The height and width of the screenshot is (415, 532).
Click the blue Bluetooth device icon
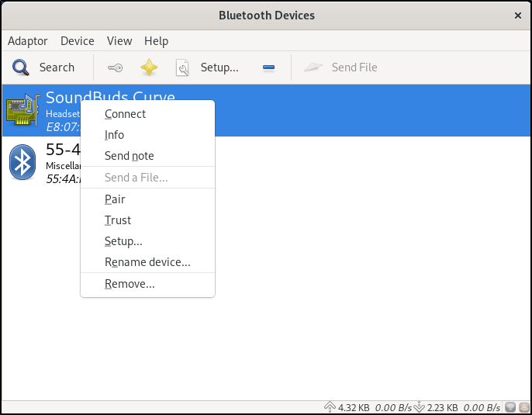pos(22,162)
